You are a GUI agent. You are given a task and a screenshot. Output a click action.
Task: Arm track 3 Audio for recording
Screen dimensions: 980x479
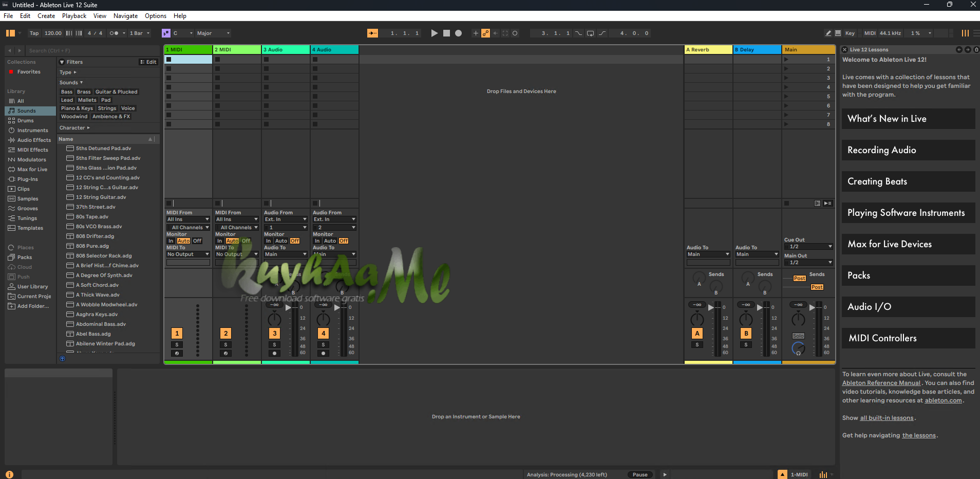[274, 354]
